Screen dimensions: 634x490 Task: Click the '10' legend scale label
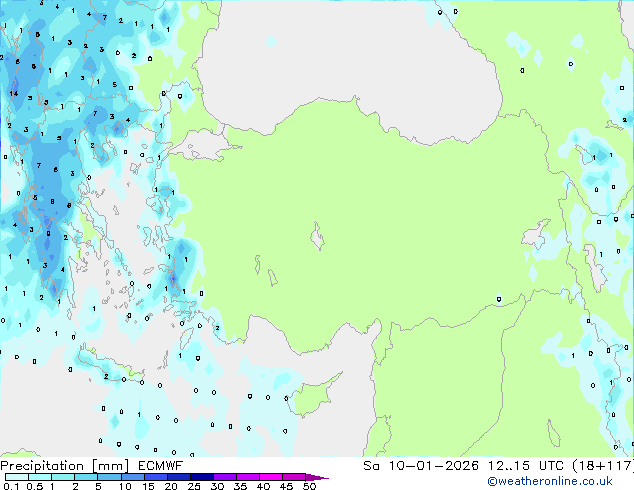coord(125,486)
